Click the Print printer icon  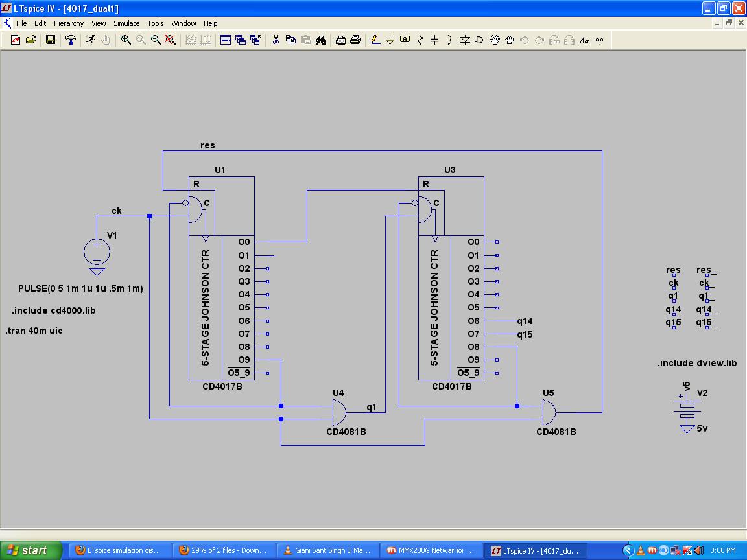[x=355, y=40]
